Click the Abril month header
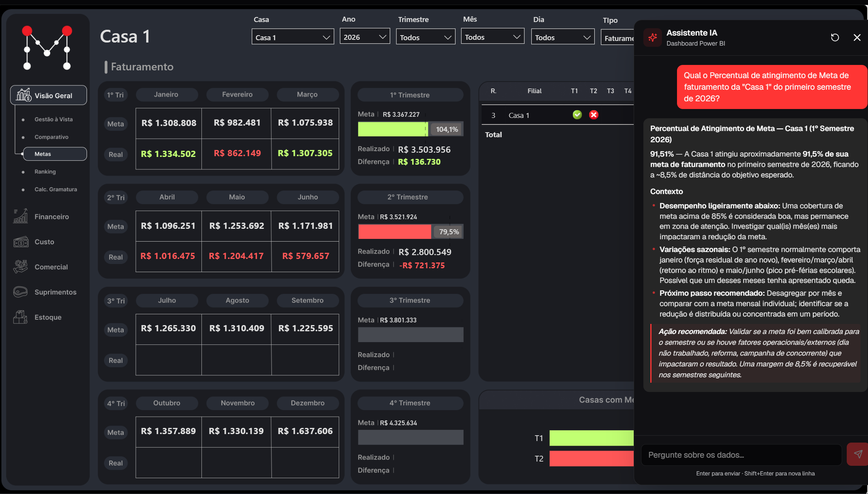Screen dimensions: 868x494 167,197
